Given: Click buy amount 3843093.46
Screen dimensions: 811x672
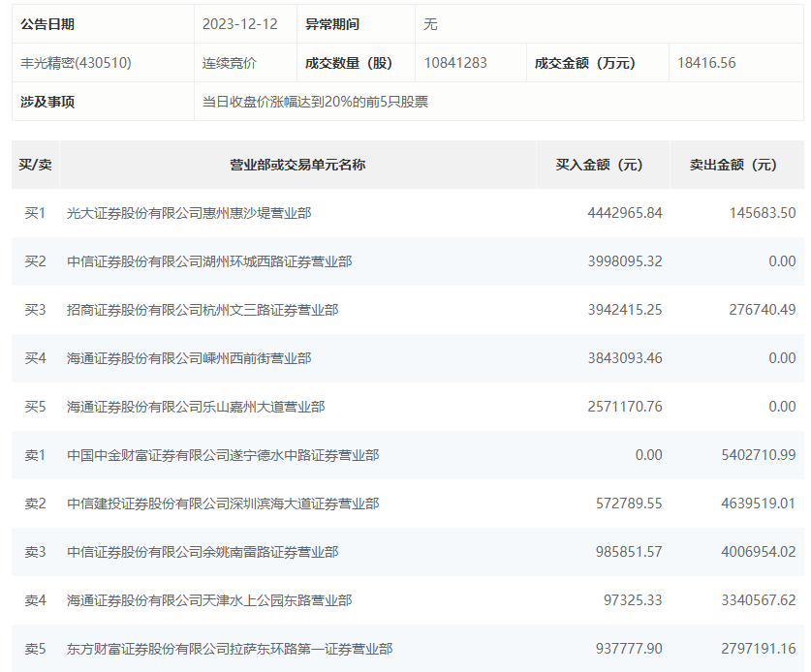Looking at the screenshot, I should pos(625,358).
